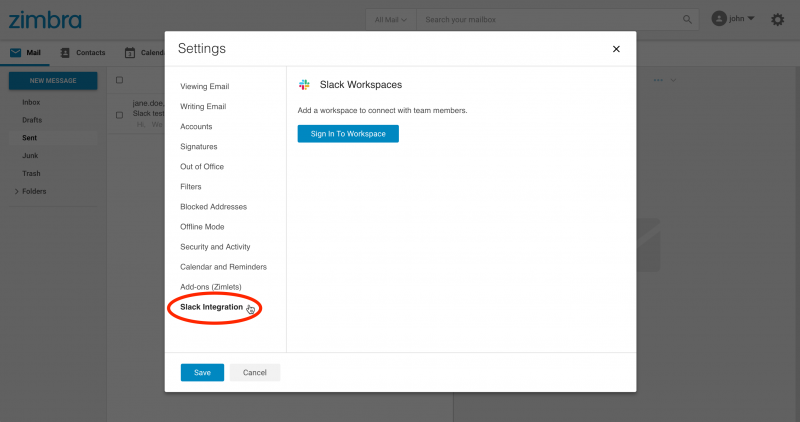Click the Calendar icon
Image resolution: width=800 pixels, height=422 pixels.
point(130,53)
